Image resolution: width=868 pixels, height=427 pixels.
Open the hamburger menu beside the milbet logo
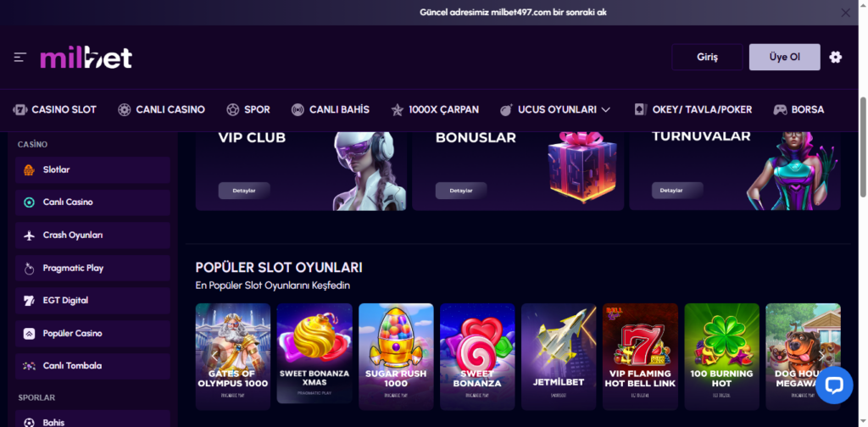click(20, 57)
